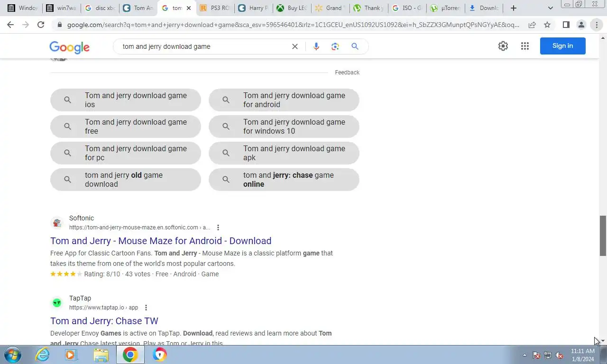This screenshot has height=364, width=607.
Task: Open Google quick settings gear
Action: tap(503, 46)
